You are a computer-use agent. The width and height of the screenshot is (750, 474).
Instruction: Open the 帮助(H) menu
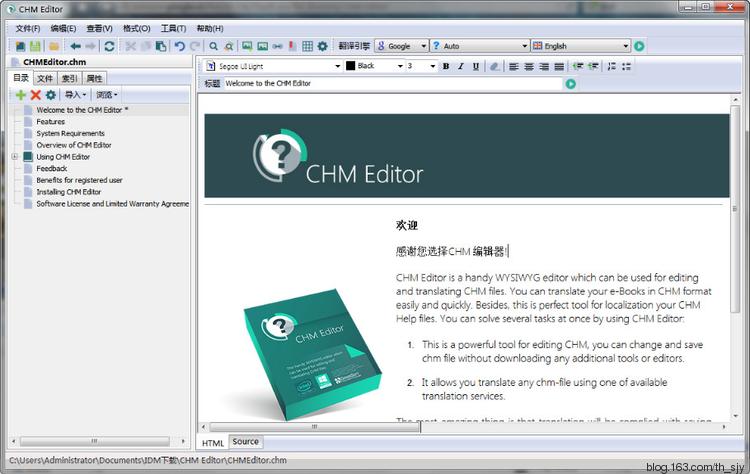click(x=210, y=29)
